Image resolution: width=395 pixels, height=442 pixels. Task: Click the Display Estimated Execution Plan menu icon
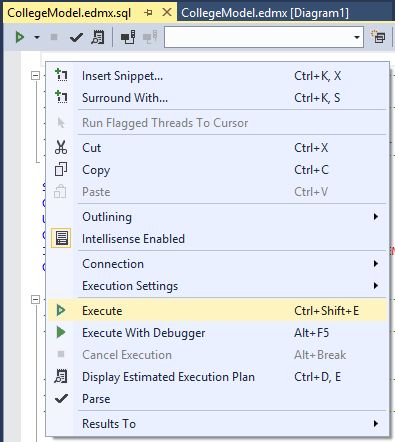click(61, 376)
